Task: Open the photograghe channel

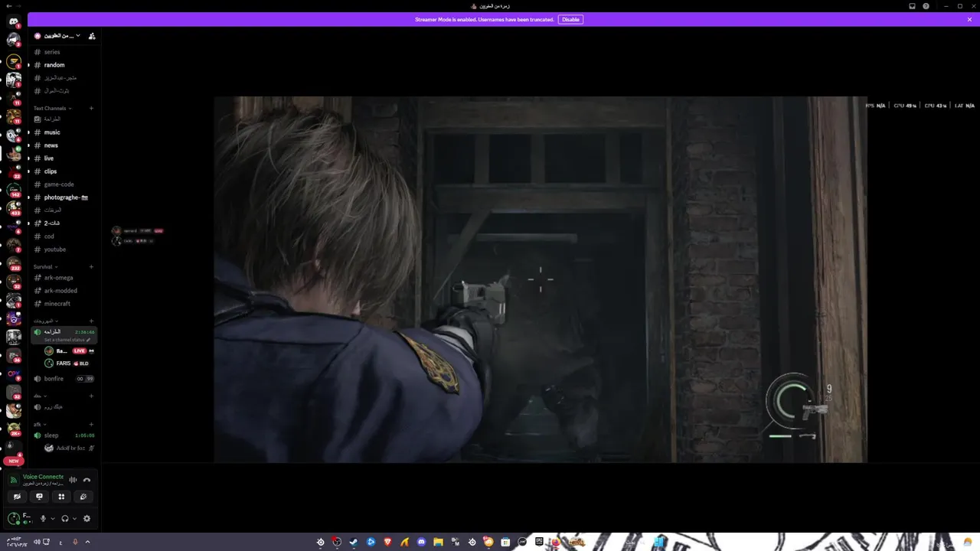Action: click(64, 197)
